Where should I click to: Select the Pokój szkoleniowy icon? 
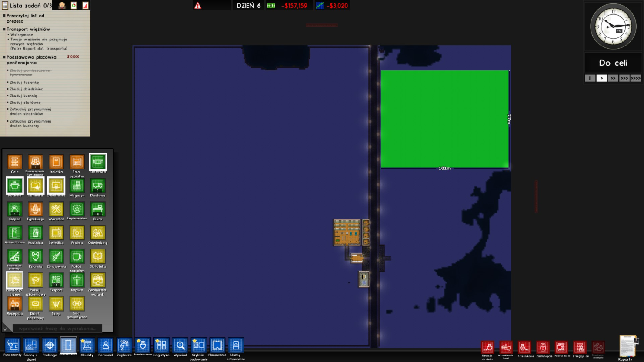pyautogui.click(x=35, y=280)
